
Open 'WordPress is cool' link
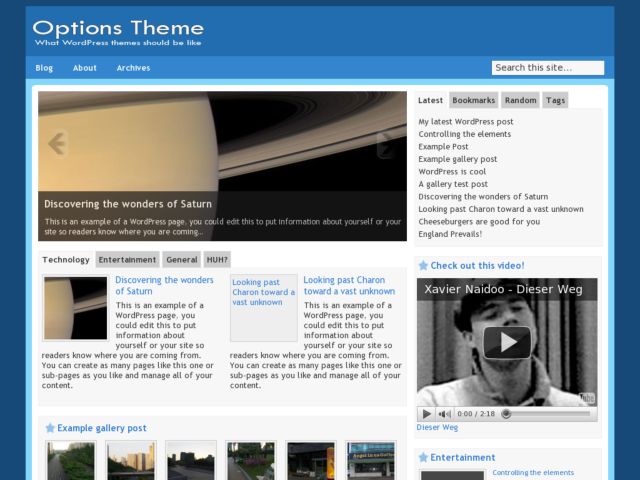[452, 171]
